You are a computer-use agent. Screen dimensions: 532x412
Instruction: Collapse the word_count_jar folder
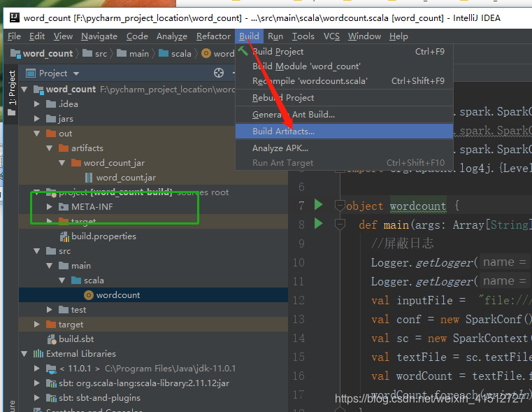point(62,163)
